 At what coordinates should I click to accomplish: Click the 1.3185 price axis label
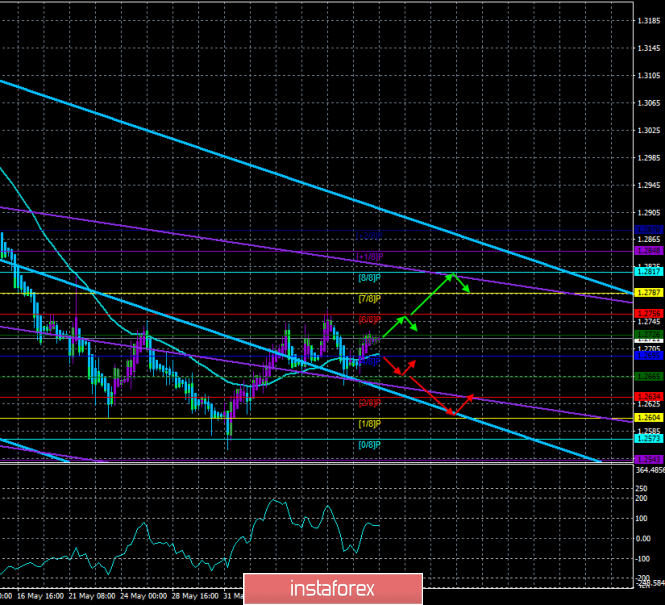tap(649, 21)
